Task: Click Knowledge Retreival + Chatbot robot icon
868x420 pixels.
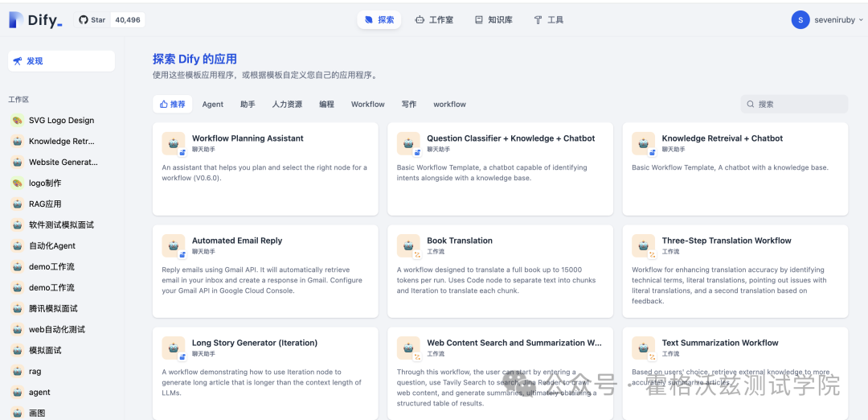Action: click(643, 143)
